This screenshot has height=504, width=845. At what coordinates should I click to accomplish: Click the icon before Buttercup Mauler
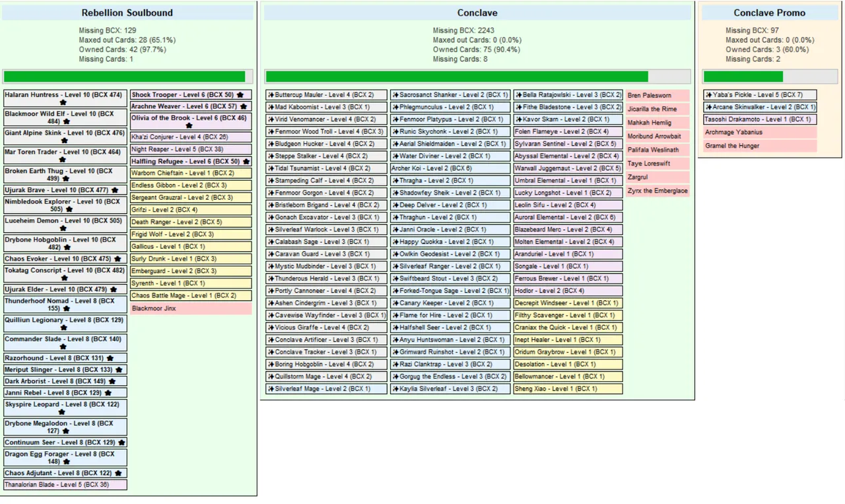[271, 95]
